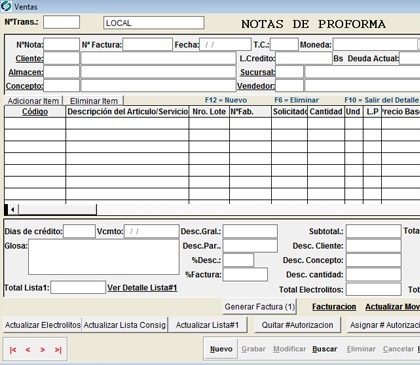
Task: Click the Ventas window app icon
Action: coord(6,6)
